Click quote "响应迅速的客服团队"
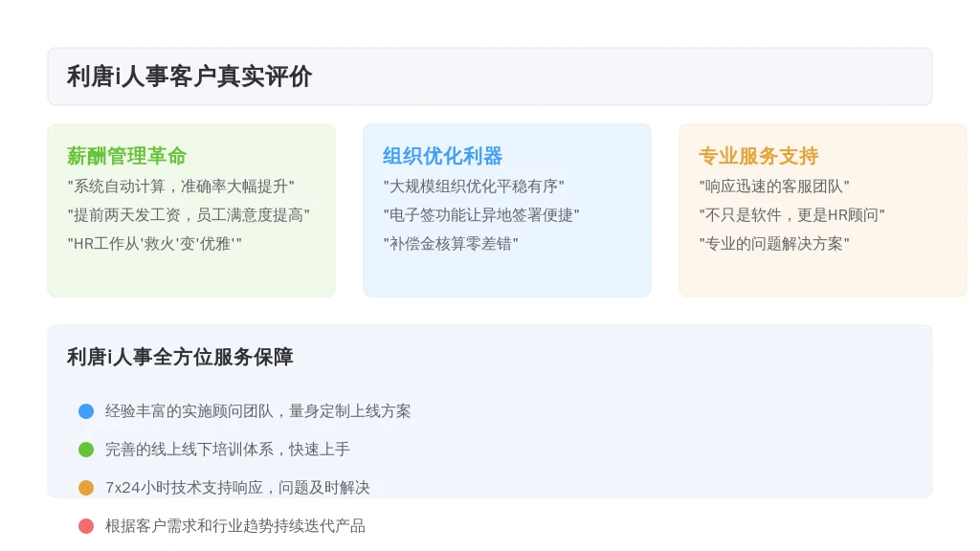 [774, 187]
